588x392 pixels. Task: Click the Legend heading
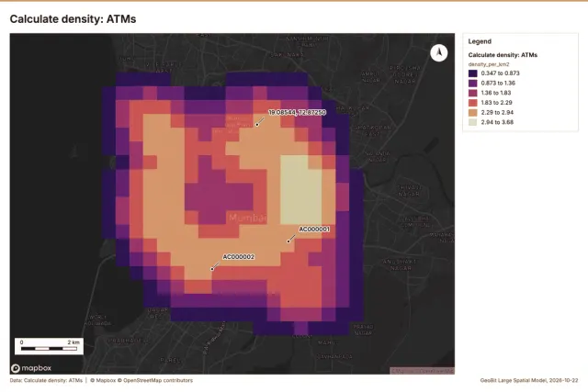(x=480, y=41)
